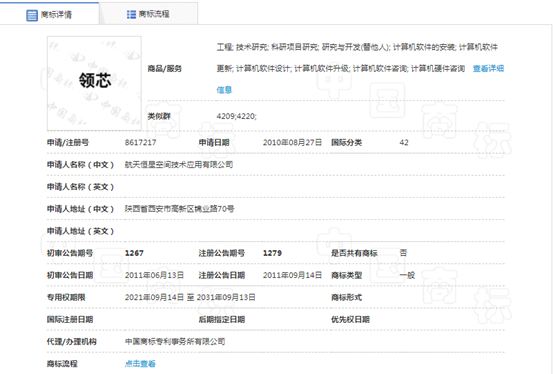This screenshot has width=553, height=374.
Task: Click the 商标形式 label
Action: coord(346,297)
